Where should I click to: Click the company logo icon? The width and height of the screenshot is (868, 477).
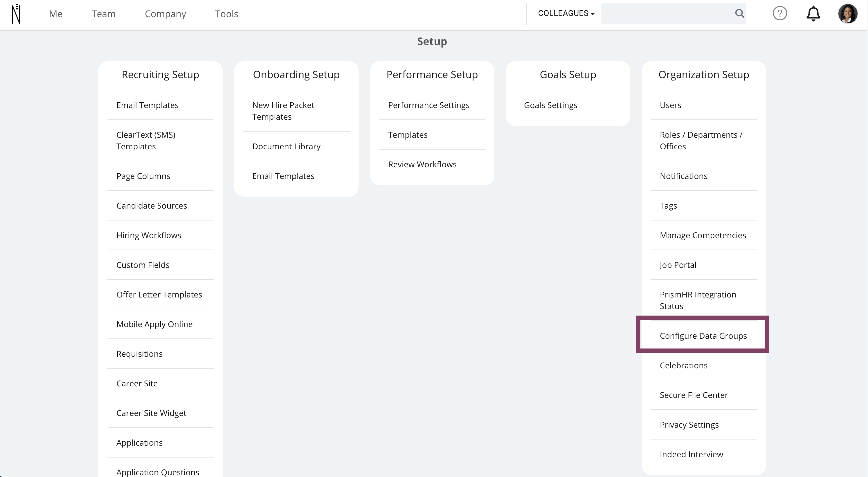(16, 14)
